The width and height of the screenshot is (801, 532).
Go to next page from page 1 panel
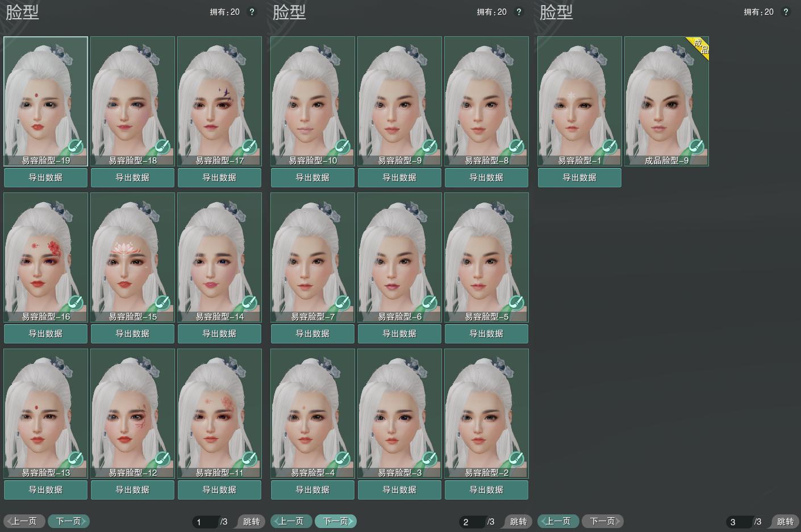[x=69, y=521]
